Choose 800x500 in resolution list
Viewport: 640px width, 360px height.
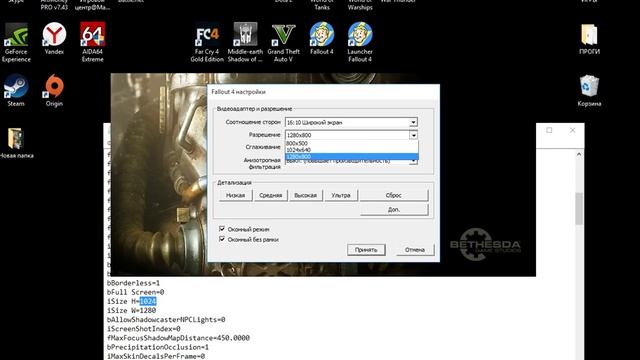(x=351, y=143)
